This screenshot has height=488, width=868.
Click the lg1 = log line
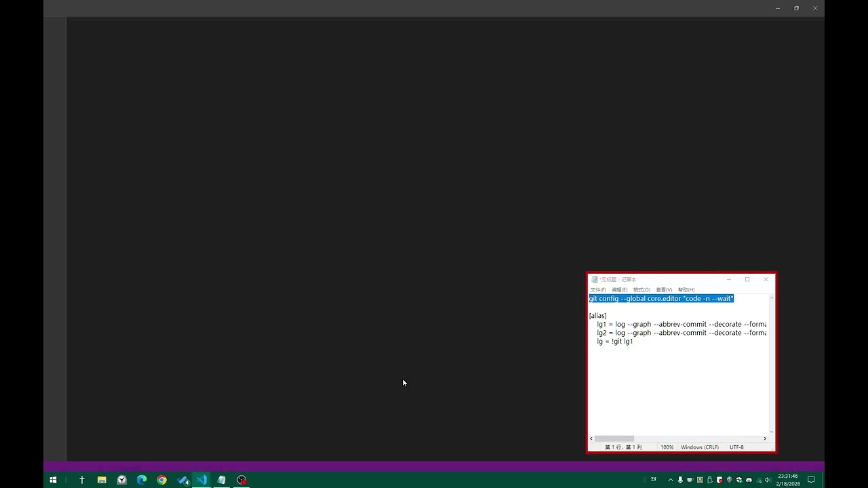click(682, 325)
